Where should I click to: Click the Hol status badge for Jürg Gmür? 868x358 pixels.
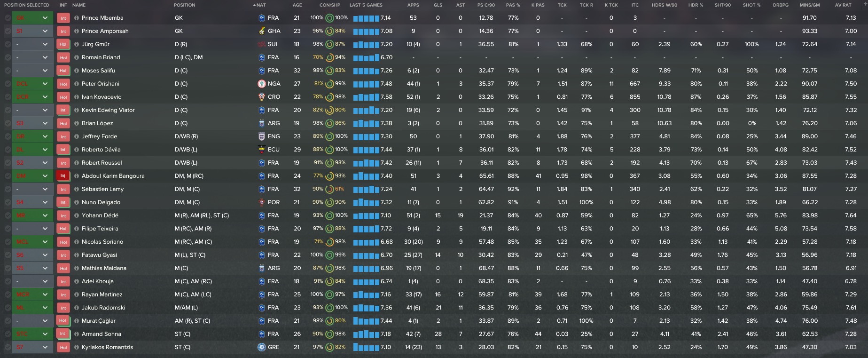(63, 44)
